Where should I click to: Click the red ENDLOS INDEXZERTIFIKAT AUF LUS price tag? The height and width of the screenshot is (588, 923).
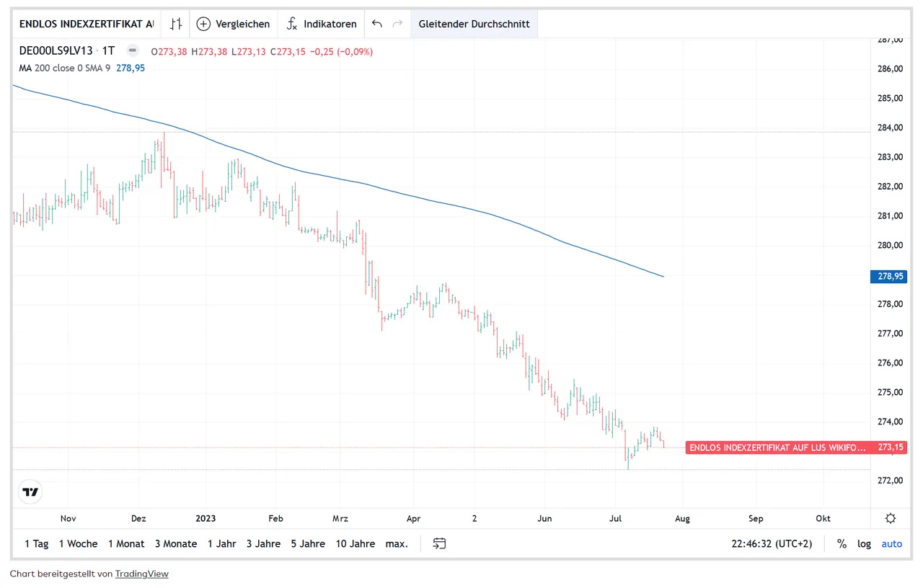777,447
